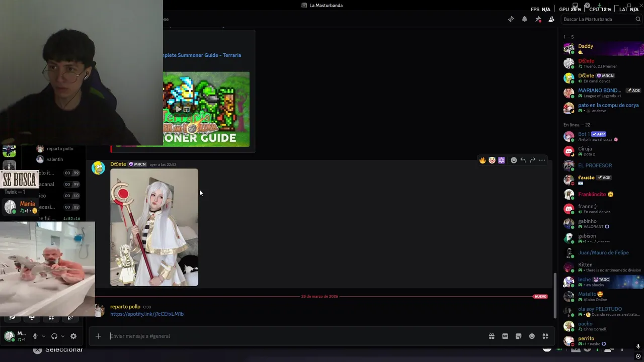Image resolution: width=644 pixels, height=362 pixels.
Task: Toggle the member list icon
Action: (x=551, y=19)
